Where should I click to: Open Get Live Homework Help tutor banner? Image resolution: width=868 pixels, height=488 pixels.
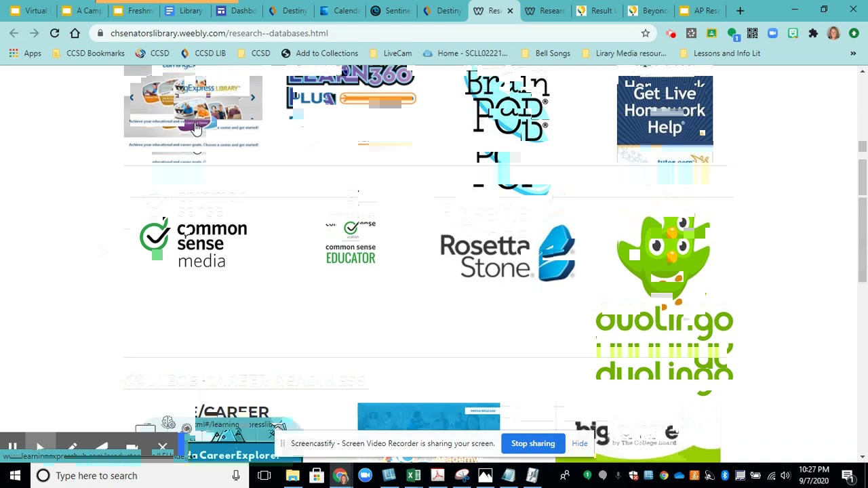point(665,110)
